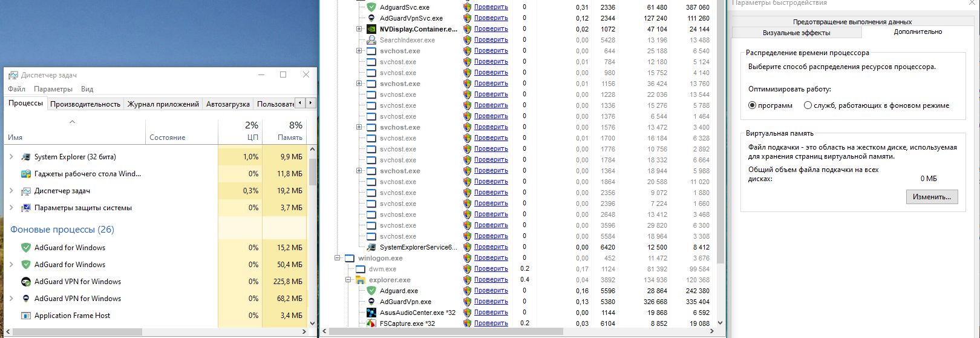The width and height of the screenshot is (980, 338).
Task: Click the Изменить... virtual memory button
Action: tap(932, 197)
